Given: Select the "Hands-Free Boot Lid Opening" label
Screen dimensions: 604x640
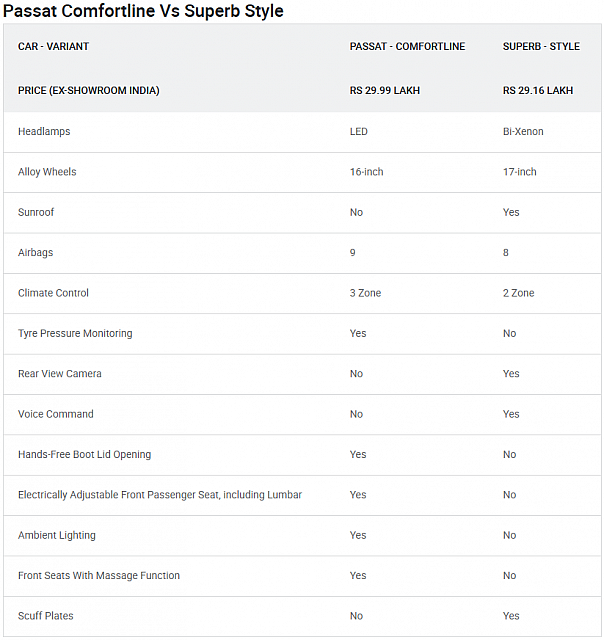Looking at the screenshot, I should (84, 454).
